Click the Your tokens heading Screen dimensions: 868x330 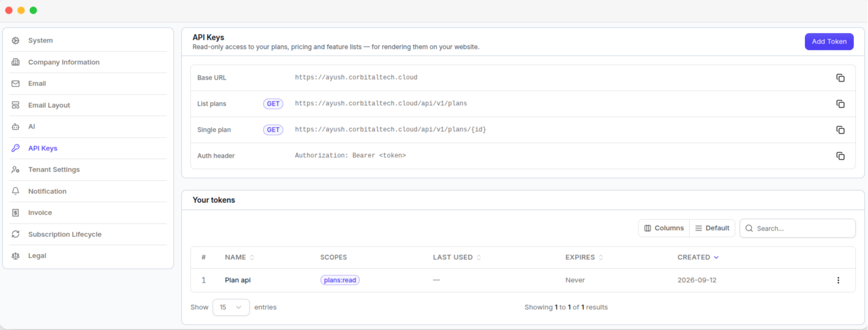pos(214,200)
